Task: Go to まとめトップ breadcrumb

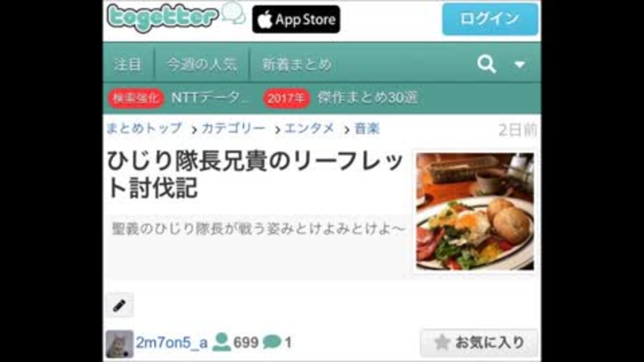Action: pyautogui.click(x=144, y=128)
